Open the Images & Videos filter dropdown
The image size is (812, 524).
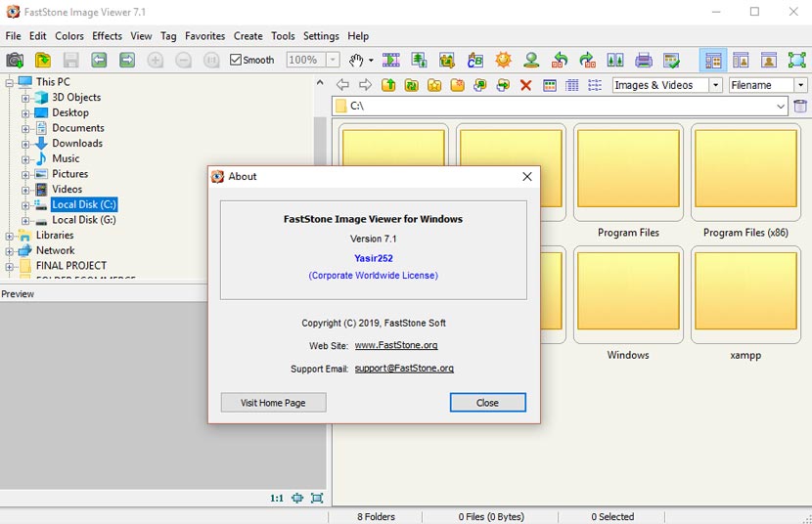pyautogui.click(x=716, y=85)
